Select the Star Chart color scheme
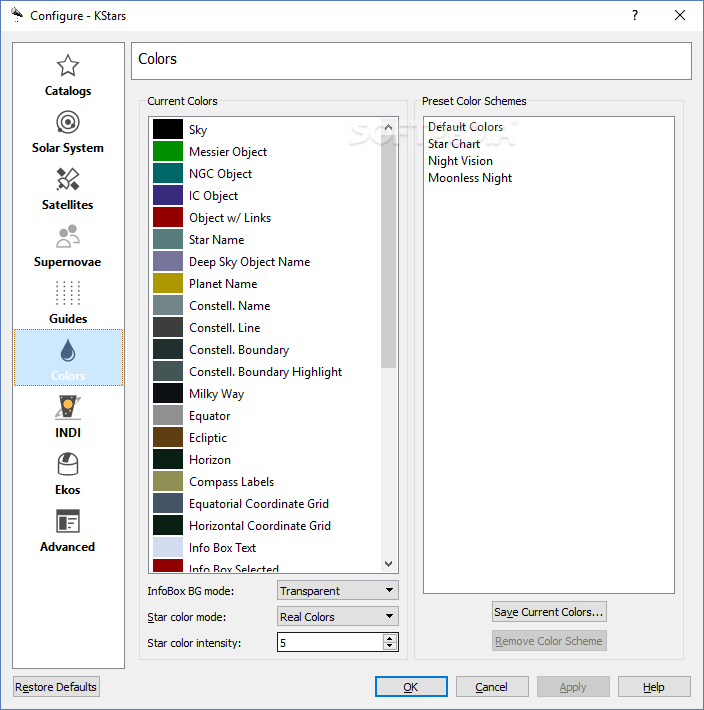Image resolution: width=704 pixels, height=710 pixels. pos(454,144)
